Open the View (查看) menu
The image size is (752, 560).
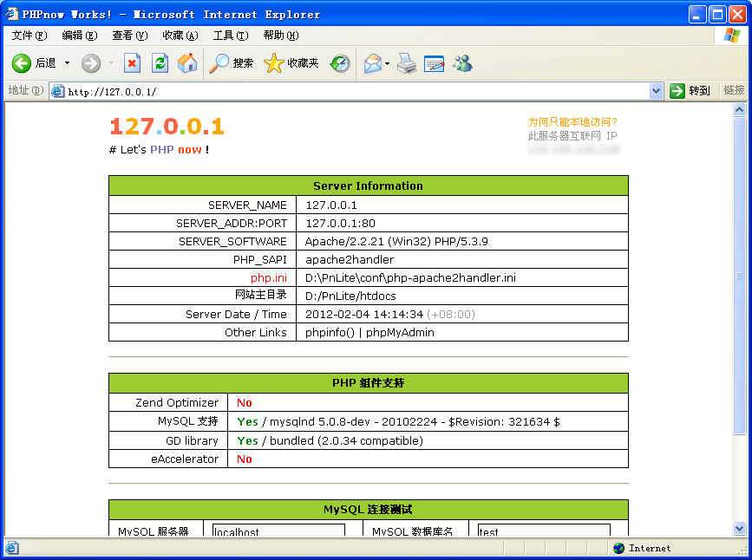coord(130,36)
